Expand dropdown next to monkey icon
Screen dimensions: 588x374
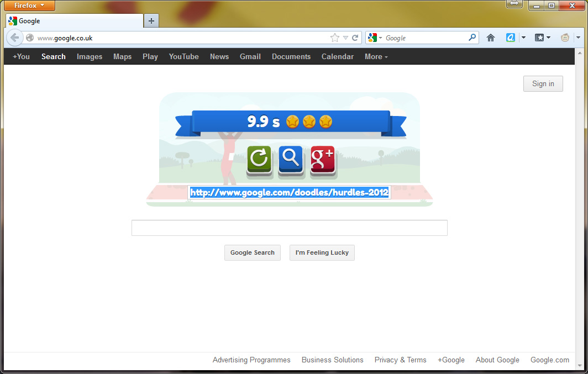[578, 38]
